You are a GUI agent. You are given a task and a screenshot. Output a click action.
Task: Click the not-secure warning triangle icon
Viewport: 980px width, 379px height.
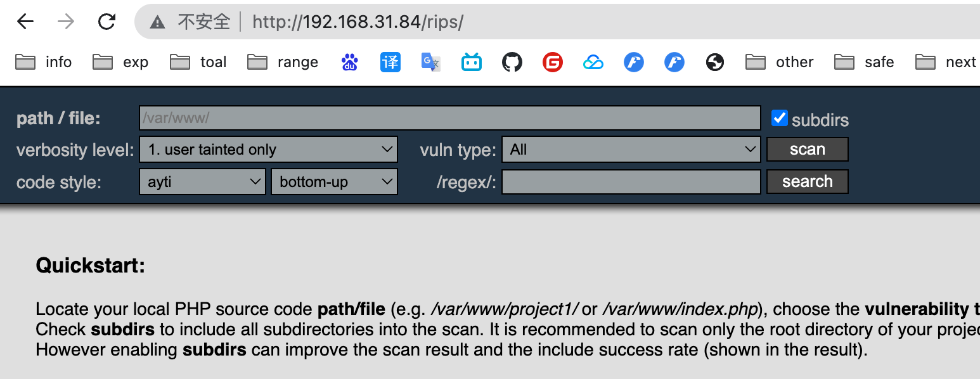(x=157, y=23)
